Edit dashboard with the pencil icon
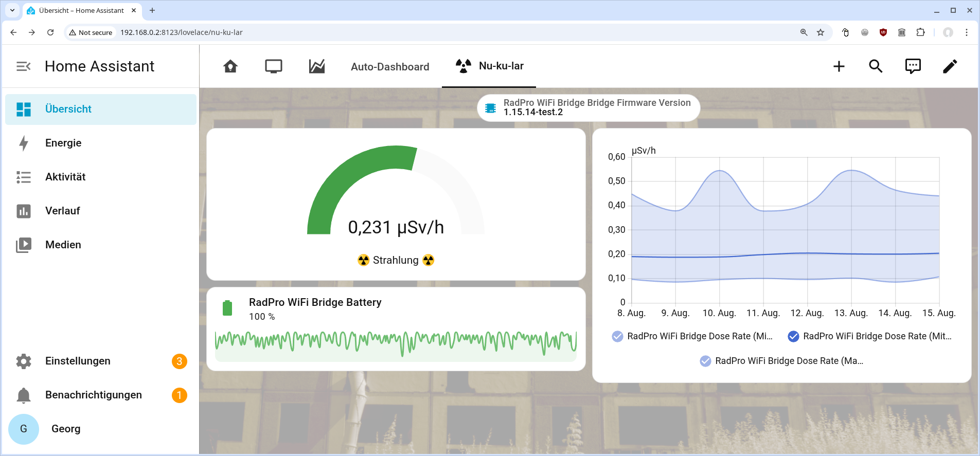980x456 pixels. click(950, 66)
